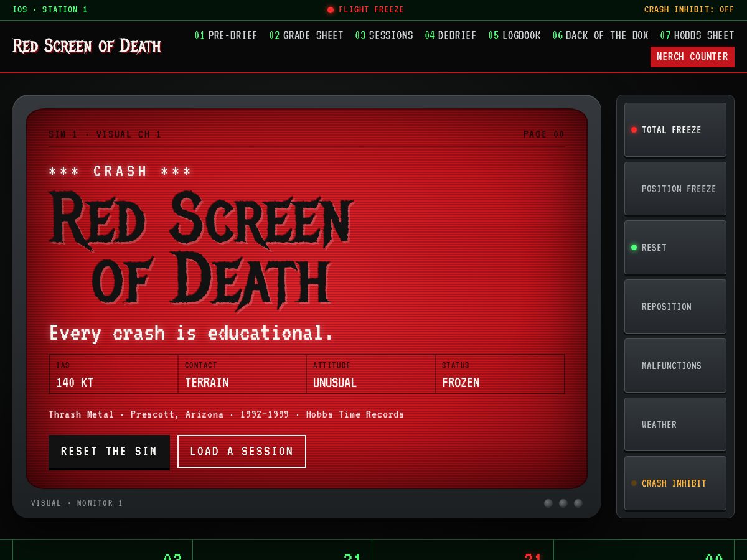Click the Attitude Unusual readout cell
The image size is (747, 560).
click(x=371, y=375)
